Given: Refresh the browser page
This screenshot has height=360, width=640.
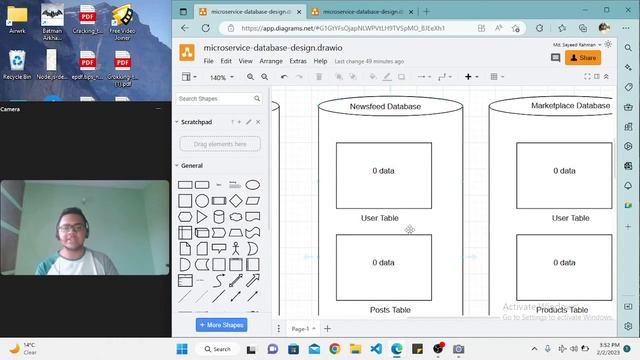Looking at the screenshot, I should click(x=206, y=28).
